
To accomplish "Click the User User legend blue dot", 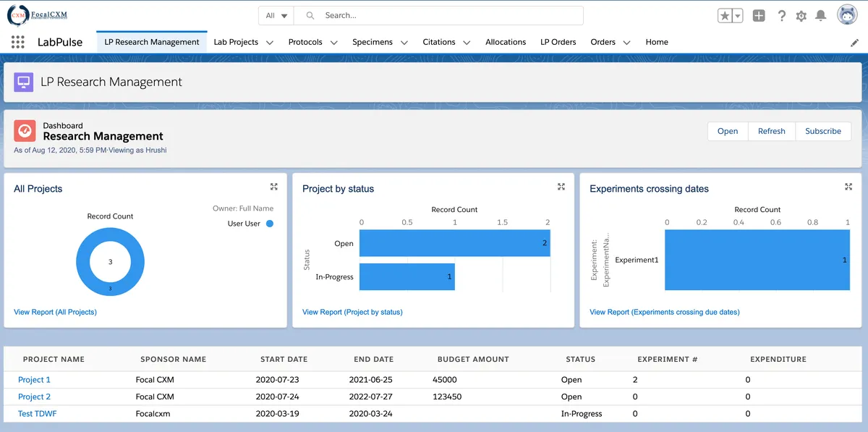I will tap(270, 224).
